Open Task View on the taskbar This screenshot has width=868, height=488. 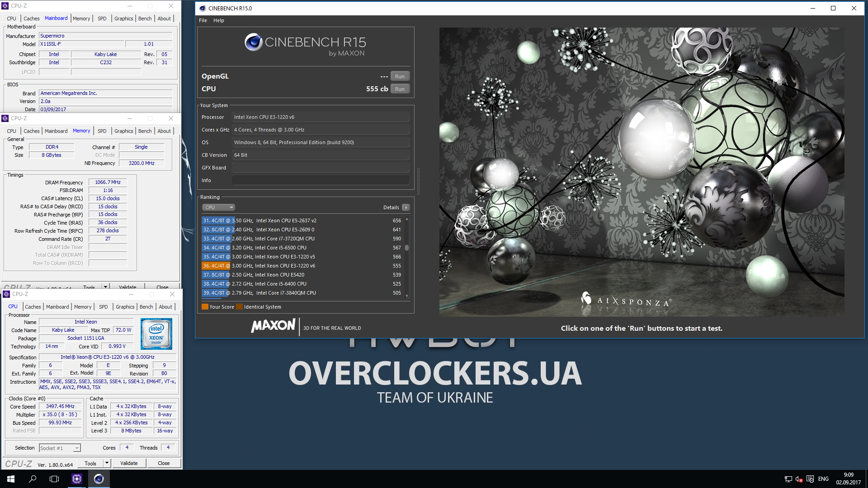(x=54, y=479)
